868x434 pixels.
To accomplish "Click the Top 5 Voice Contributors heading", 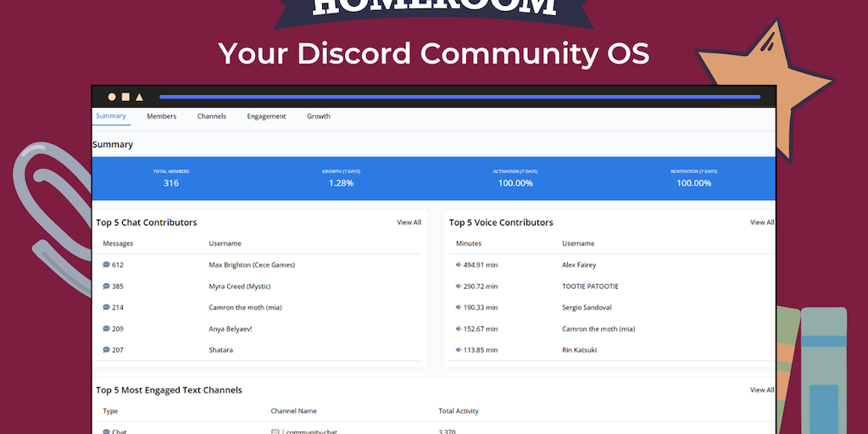I will point(501,223).
